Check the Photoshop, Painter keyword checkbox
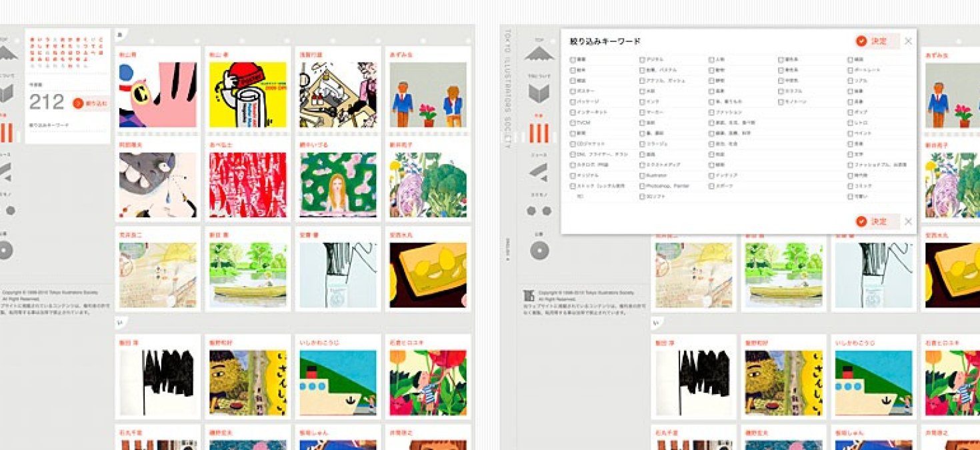Screen dimensions: 980x450 (643, 186)
